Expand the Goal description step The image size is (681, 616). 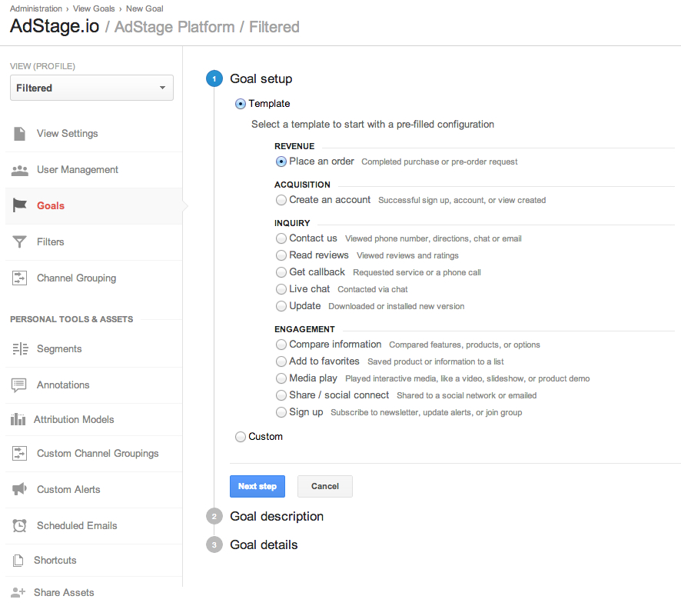point(276,516)
